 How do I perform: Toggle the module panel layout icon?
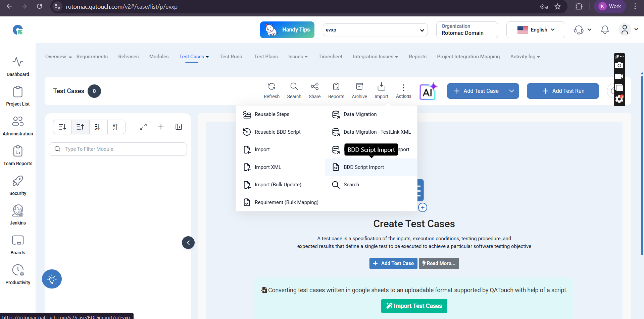(179, 127)
